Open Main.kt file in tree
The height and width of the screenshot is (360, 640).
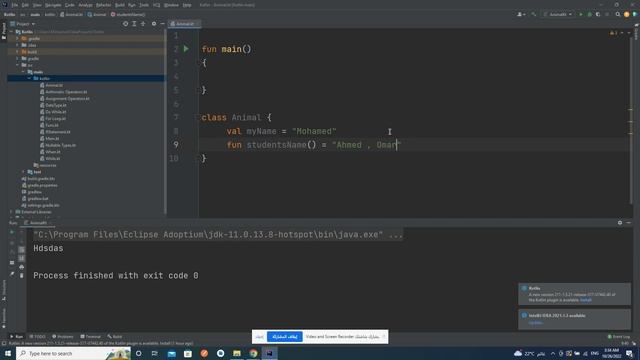pos(49,138)
